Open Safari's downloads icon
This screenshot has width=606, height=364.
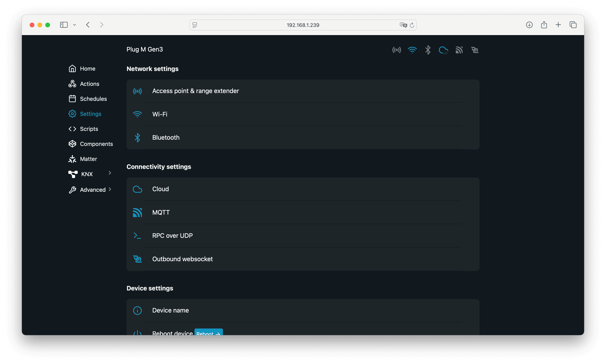click(x=529, y=25)
